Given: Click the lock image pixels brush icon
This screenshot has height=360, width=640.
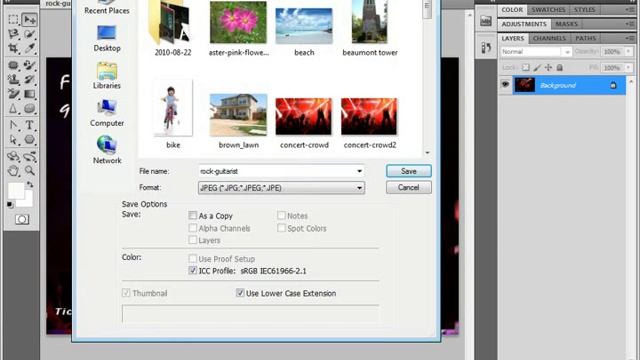Looking at the screenshot, I should click(x=537, y=68).
